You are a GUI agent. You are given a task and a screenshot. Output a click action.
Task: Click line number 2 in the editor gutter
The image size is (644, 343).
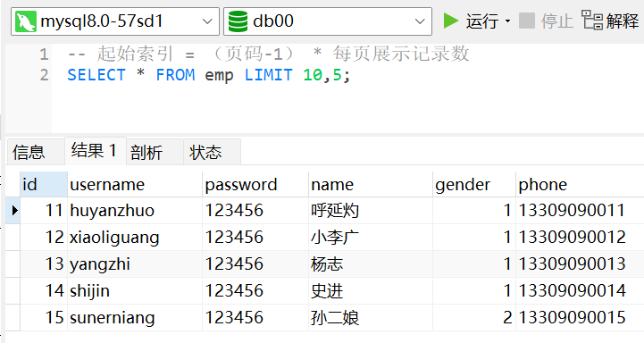click(44, 75)
